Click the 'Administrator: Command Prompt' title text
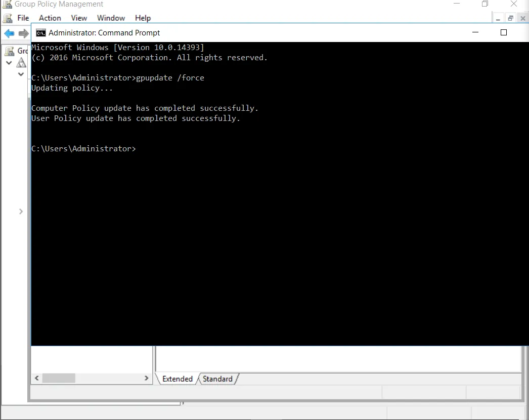 pos(104,33)
